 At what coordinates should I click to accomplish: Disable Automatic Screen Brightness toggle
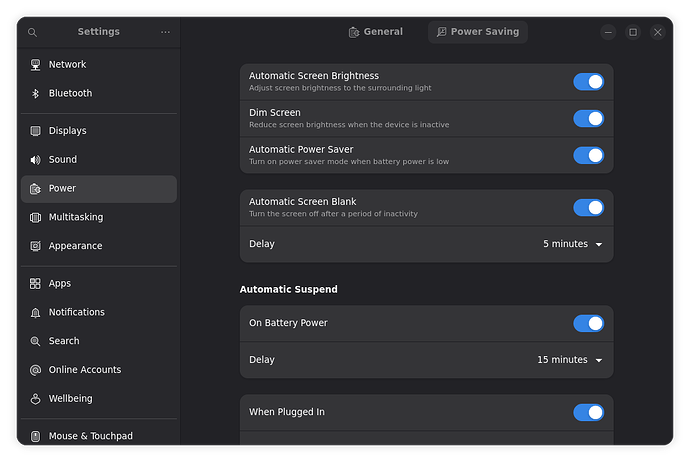[x=588, y=82]
